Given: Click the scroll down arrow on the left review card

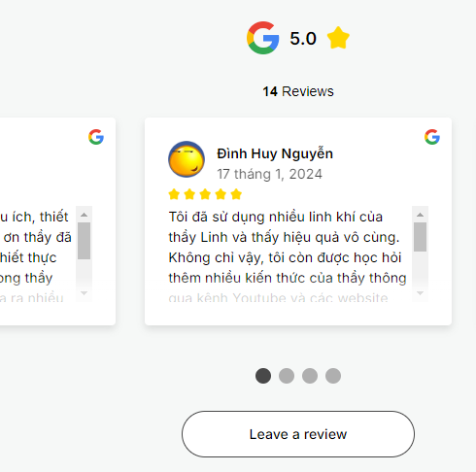Looking at the screenshot, I should coord(84,293).
